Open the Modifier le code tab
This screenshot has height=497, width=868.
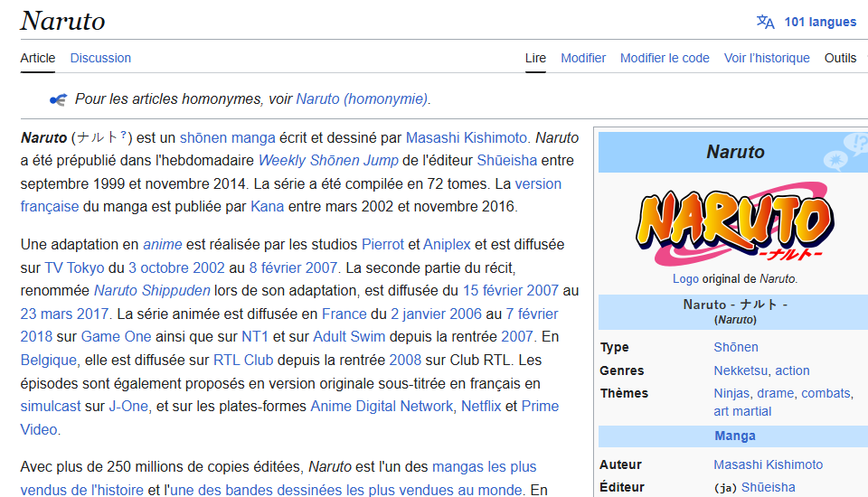665,58
